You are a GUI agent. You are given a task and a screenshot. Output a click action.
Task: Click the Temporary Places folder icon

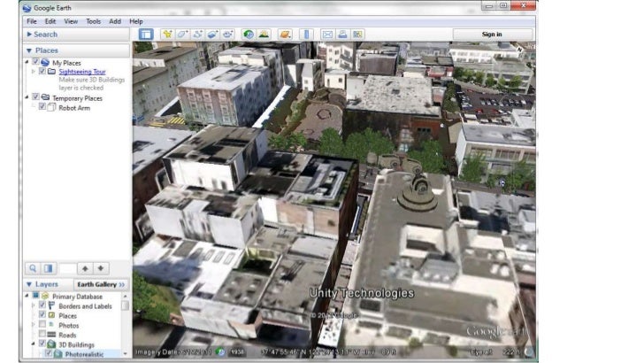45,97
